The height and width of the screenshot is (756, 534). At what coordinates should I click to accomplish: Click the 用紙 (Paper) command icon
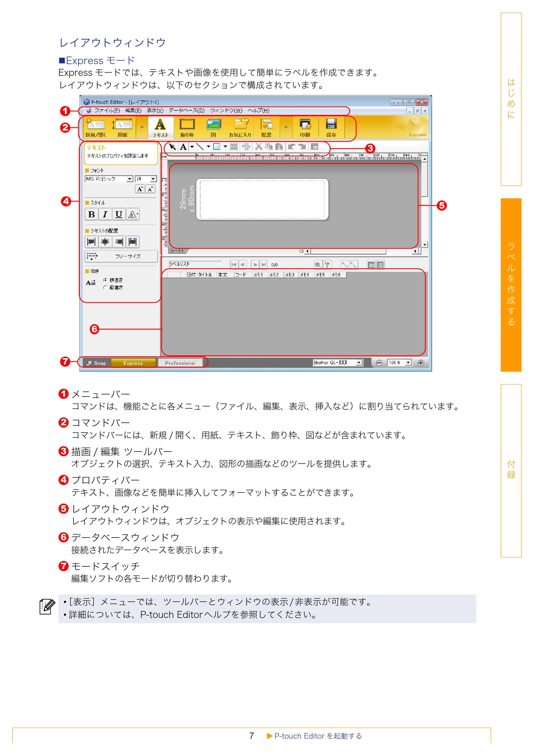click(x=122, y=128)
